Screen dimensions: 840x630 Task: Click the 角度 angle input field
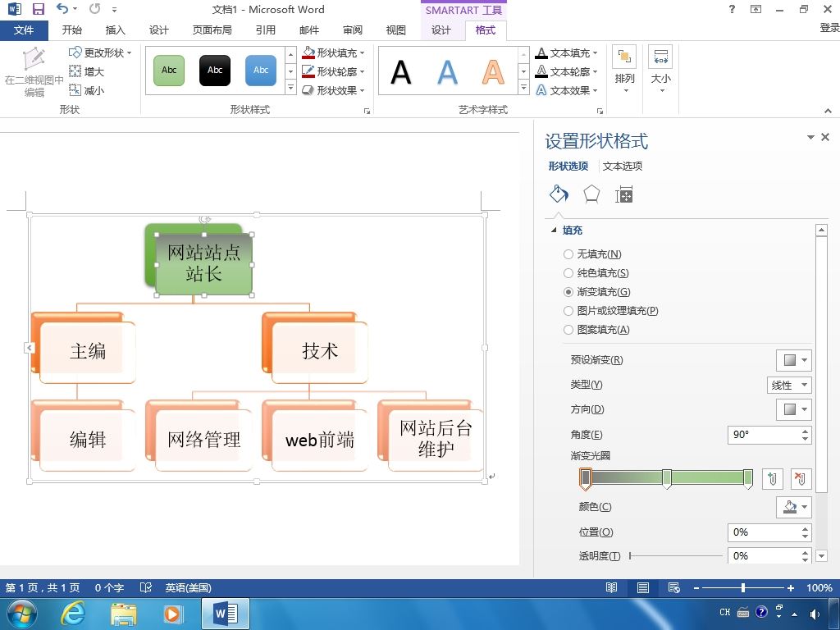coord(765,435)
